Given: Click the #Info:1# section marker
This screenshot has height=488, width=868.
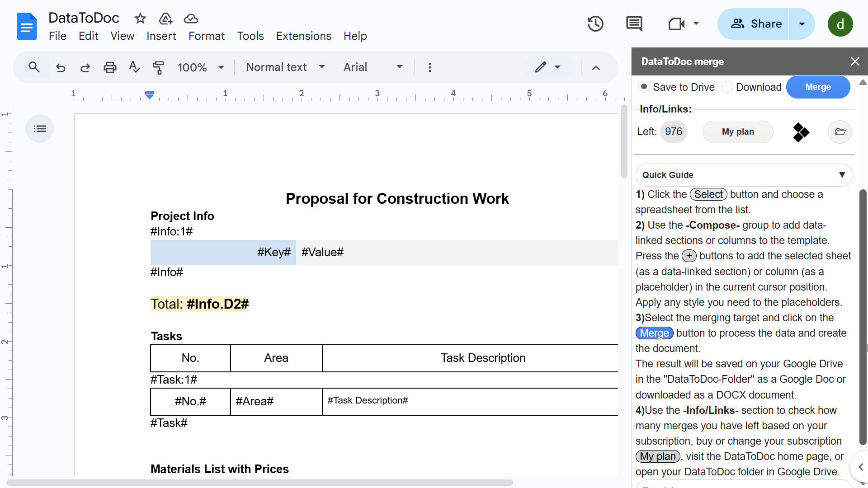Looking at the screenshot, I should 172,232.
